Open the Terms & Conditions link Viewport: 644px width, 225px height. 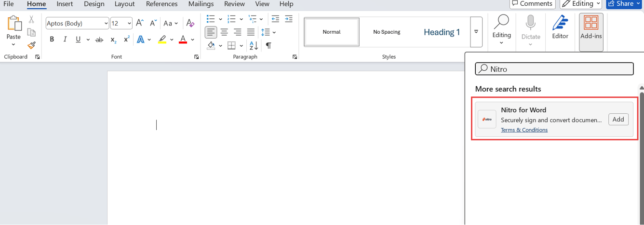[x=524, y=130]
